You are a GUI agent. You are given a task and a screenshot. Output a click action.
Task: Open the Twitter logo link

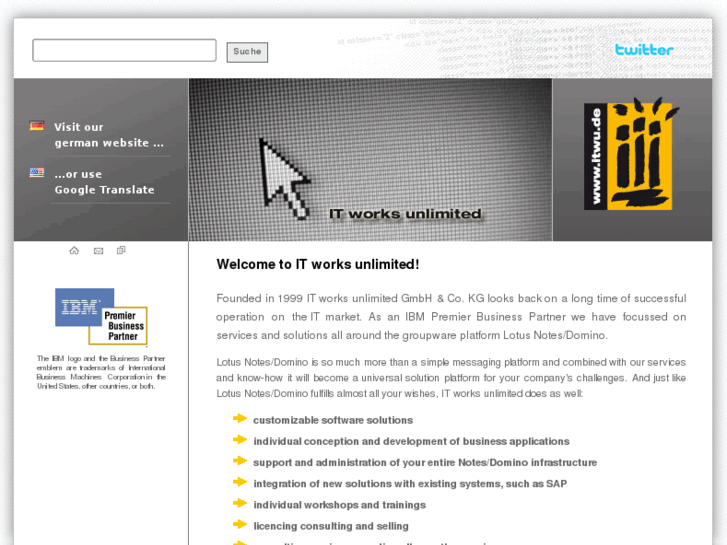(x=644, y=50)
